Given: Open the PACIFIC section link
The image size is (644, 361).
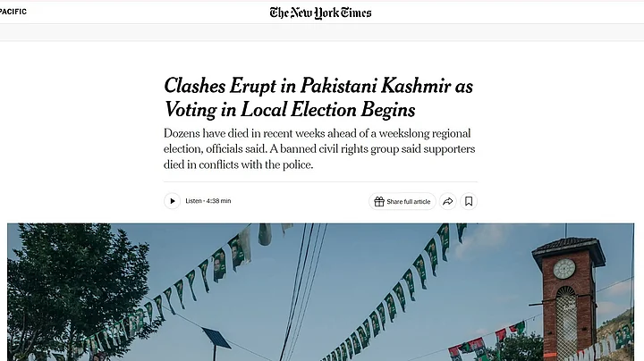Looking at the screenshot, I should point(13,12).
